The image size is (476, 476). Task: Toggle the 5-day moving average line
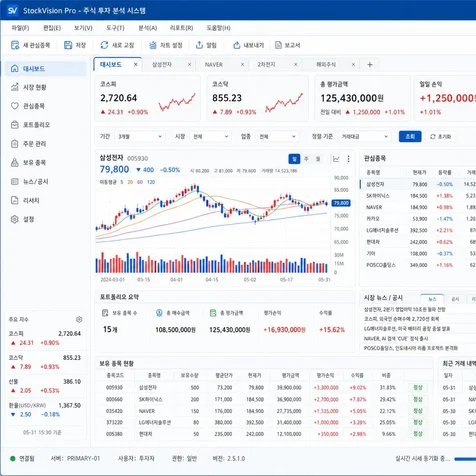click(x=122, y=182)
